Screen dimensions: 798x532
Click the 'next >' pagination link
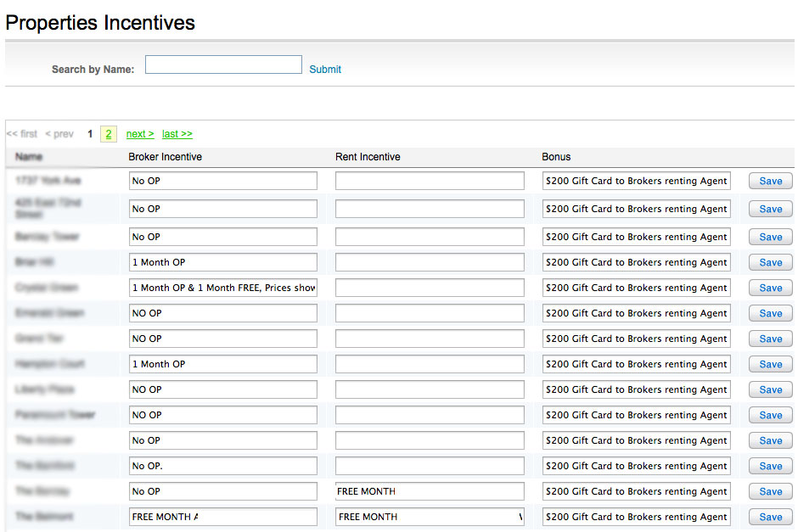(140, 134)
